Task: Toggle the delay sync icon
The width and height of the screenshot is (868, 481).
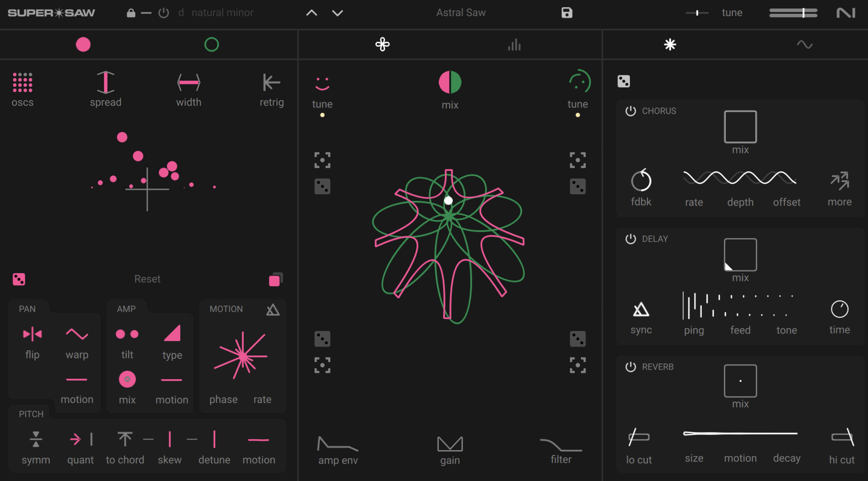Action: [641, 309]
